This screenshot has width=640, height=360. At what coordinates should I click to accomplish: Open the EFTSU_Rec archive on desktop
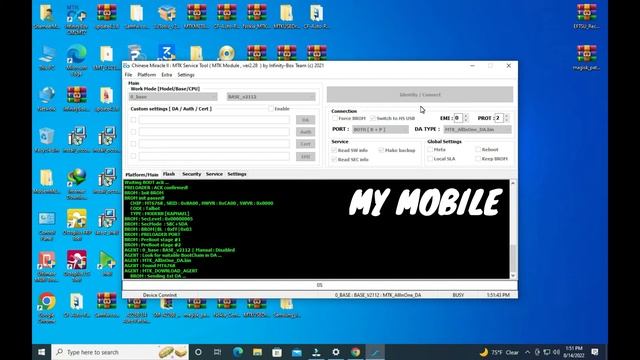pyautogui.click(x=586, y=16)
